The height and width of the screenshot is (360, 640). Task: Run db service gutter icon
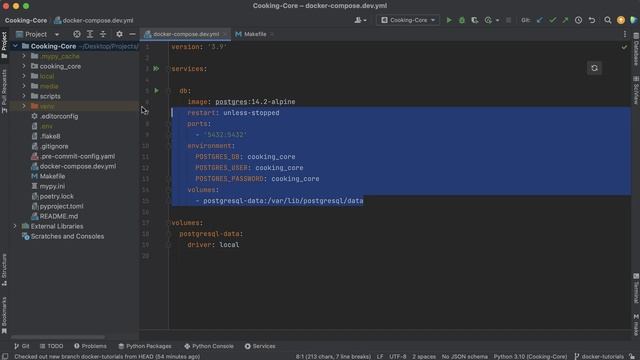(x=156, y=91)
